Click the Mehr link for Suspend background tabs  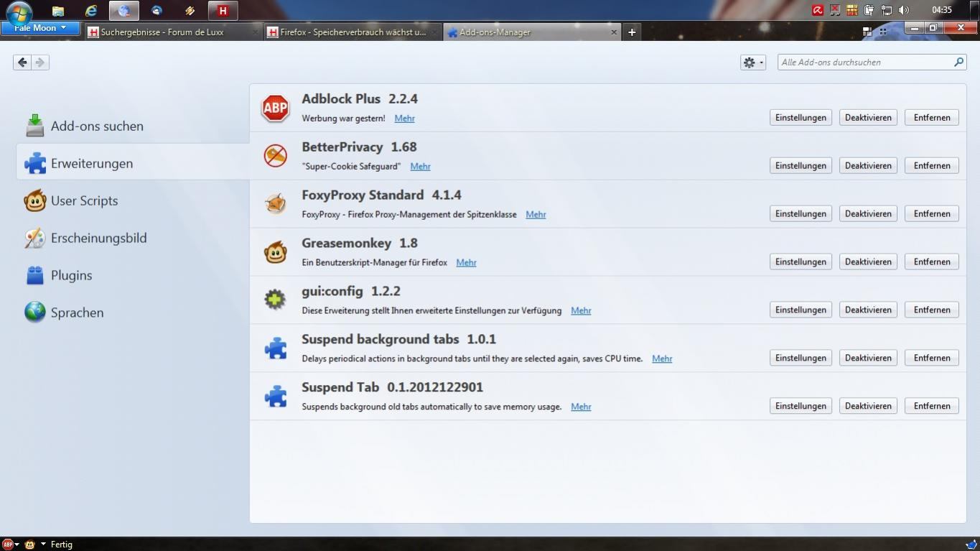(662, 359)
